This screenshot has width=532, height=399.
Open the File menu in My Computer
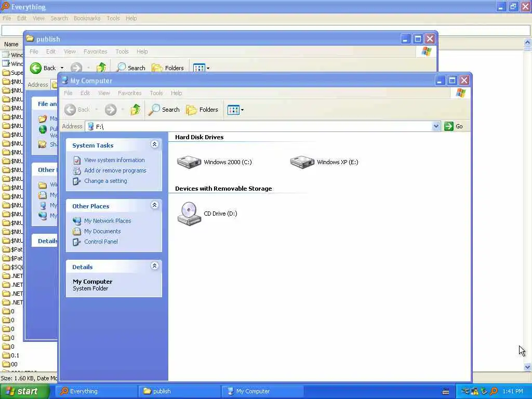pyautogui.click(x=68, y=93)
